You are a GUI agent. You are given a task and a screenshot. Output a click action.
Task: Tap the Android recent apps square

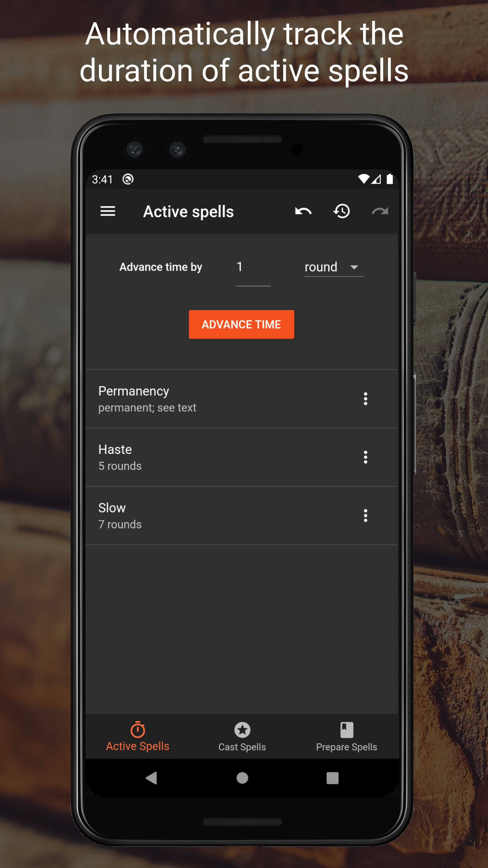[333, 778]
